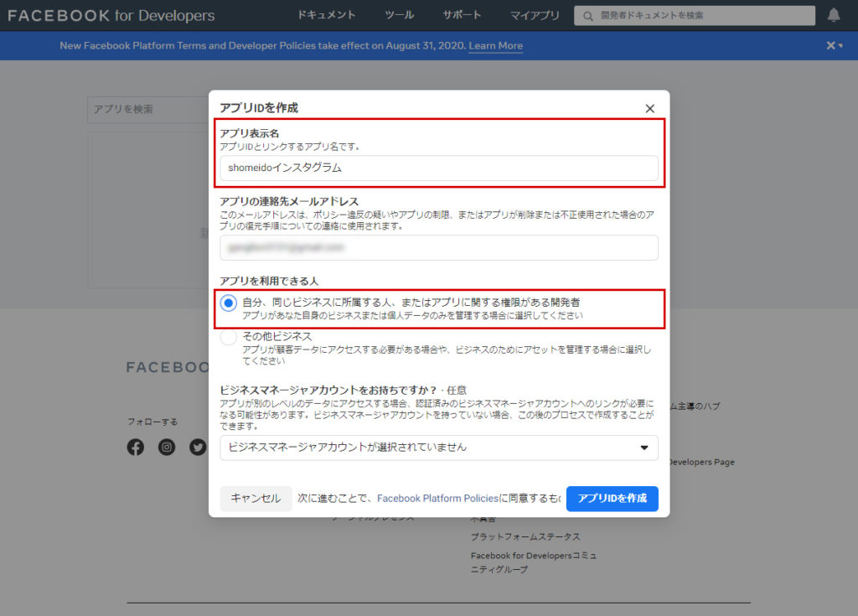Close the Create App ID dialog

click(649, 108)
